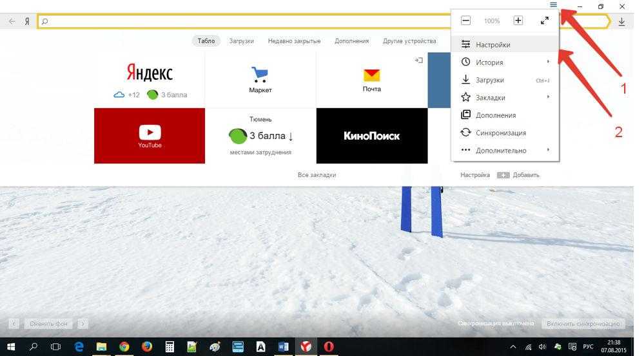Click the fullscreen arrows icon in menu
The width and height of the screenshot is (644, 356).
[x=545, y=21]
